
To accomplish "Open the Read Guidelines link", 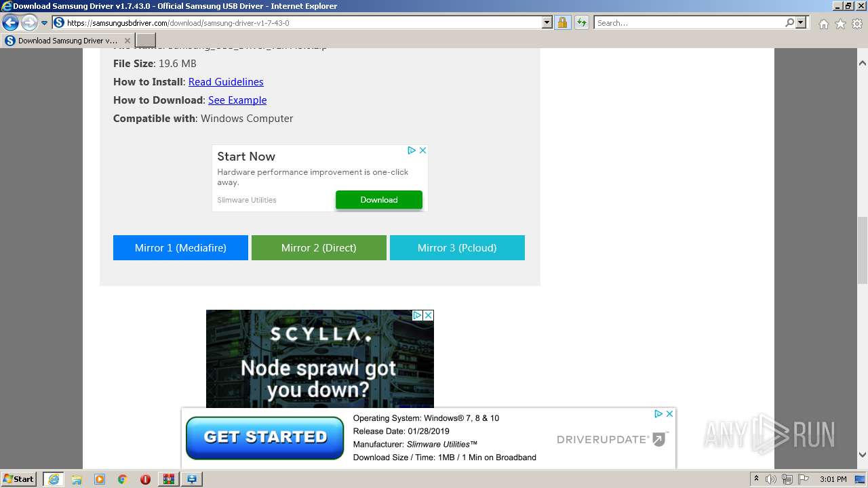I will (x=226, y=82).
